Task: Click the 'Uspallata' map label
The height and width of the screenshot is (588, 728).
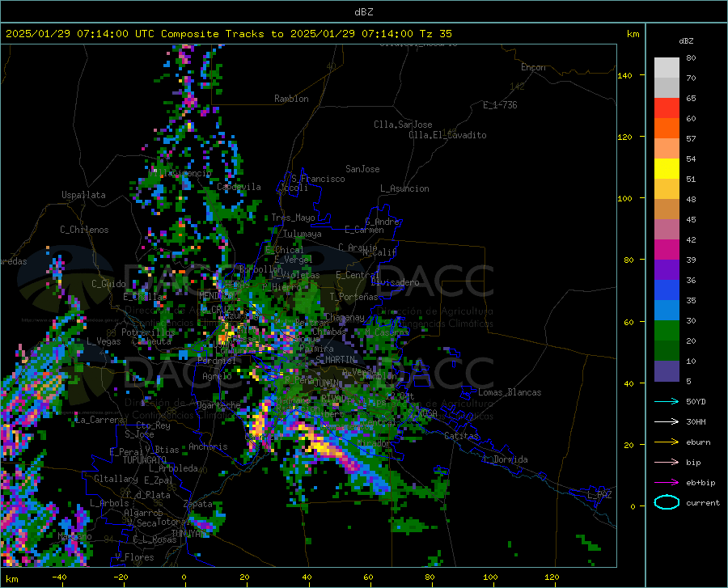Action: (83, 196)
